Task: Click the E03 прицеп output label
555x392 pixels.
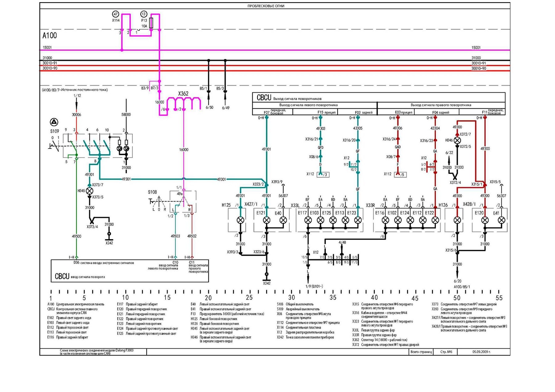Action: (404, 112)
